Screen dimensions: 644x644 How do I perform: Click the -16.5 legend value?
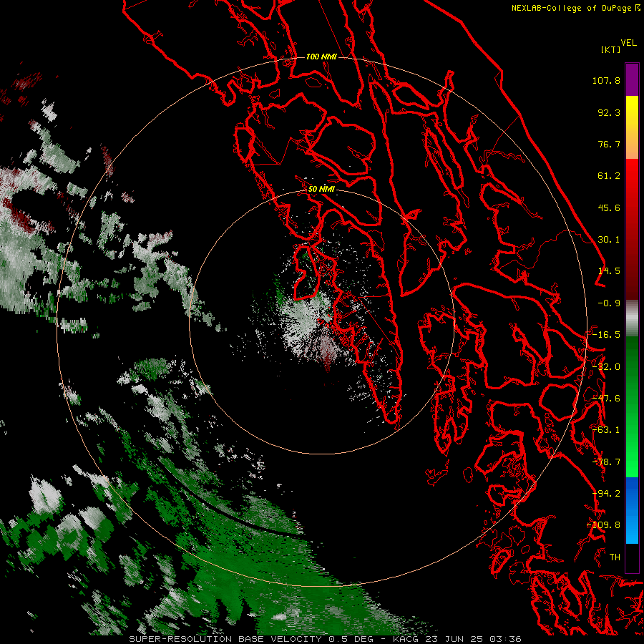click(x=606, y=335)
